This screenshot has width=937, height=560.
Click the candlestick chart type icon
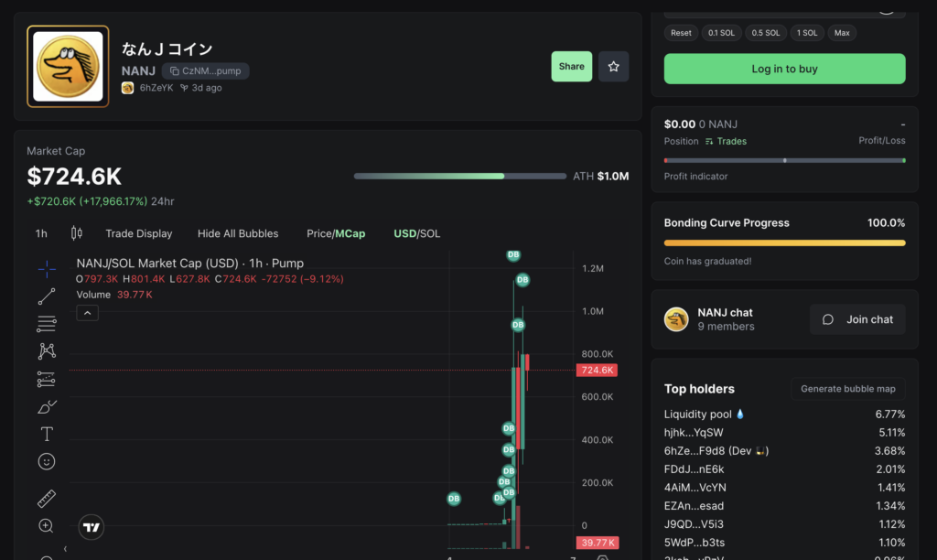click(x=76, y=233)
